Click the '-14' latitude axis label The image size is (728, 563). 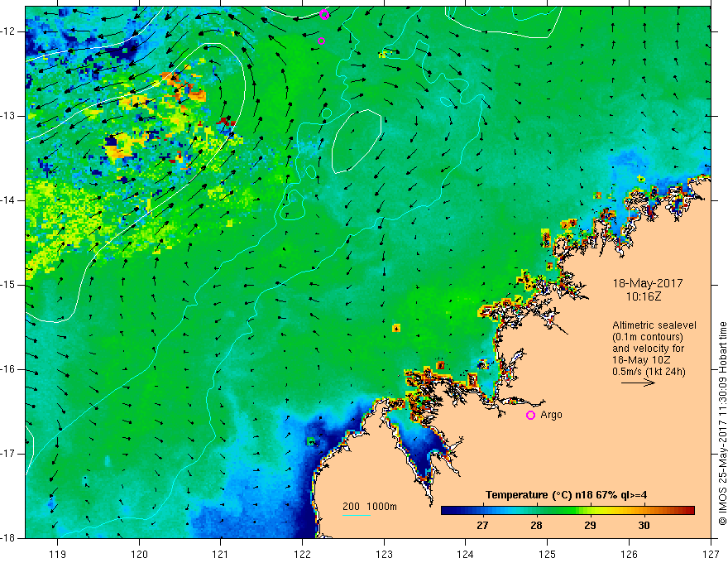(10, 200)
